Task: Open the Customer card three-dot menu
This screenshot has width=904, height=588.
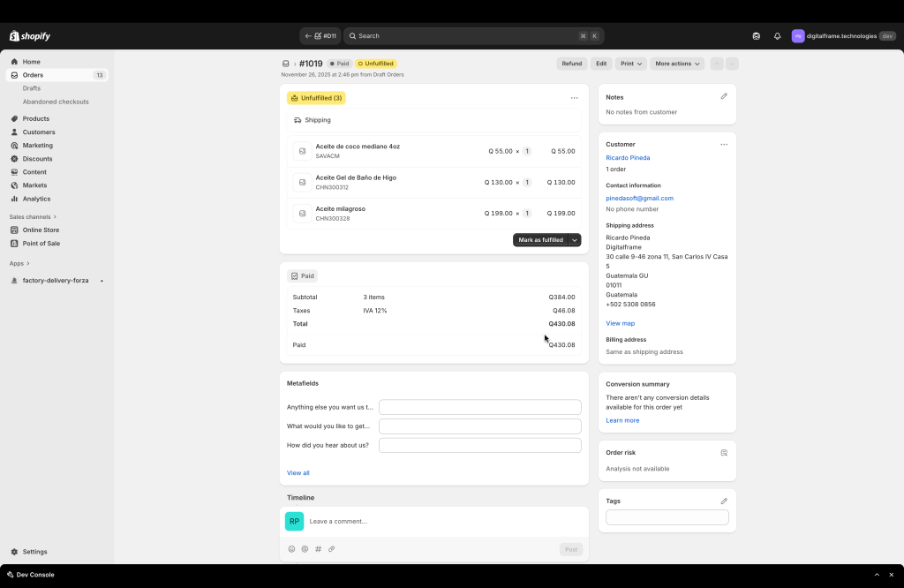Action: point(724,144)
